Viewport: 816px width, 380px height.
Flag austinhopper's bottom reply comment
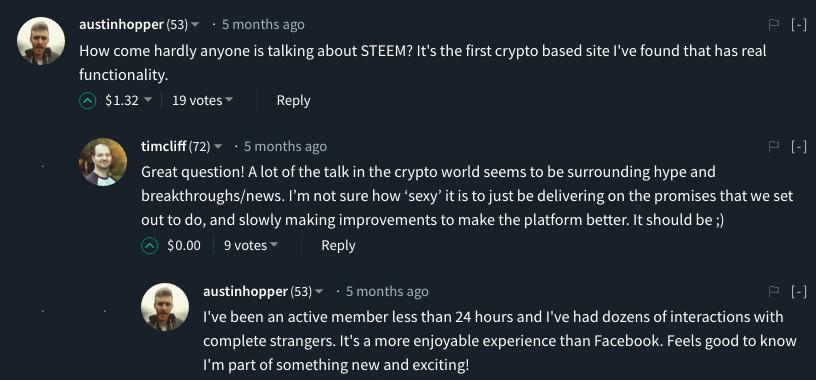[x=774, y=292]
